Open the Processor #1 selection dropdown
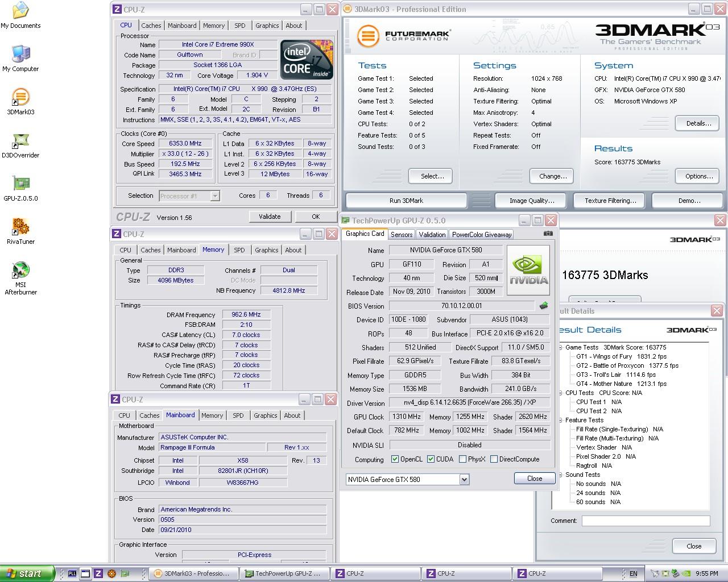This screenshot has width=728, height=582. [x=215, y=196]
